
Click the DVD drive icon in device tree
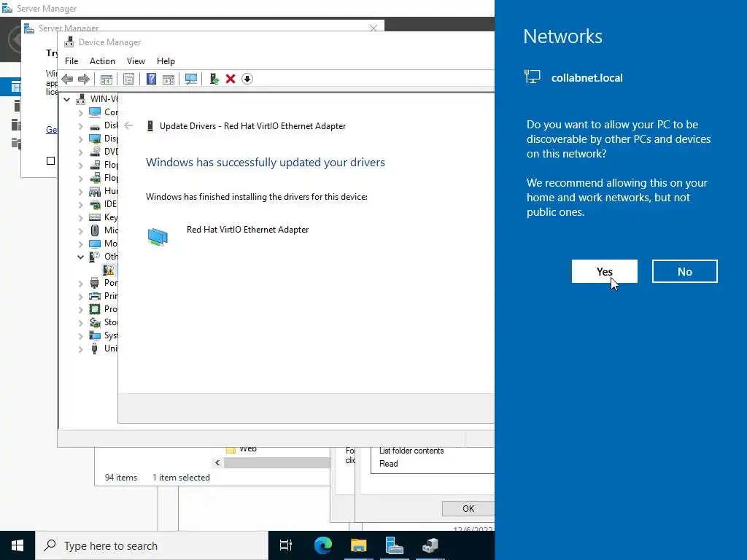[95, 152]
